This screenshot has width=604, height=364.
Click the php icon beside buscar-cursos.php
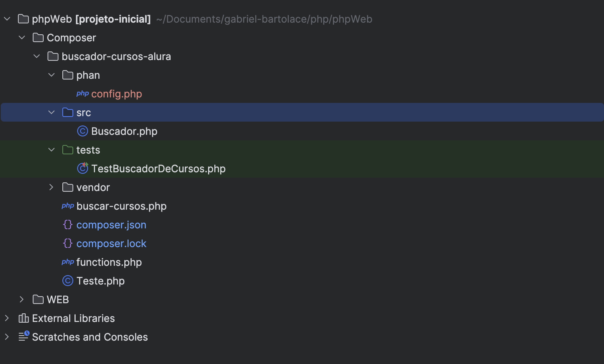[x=68, y=206]
